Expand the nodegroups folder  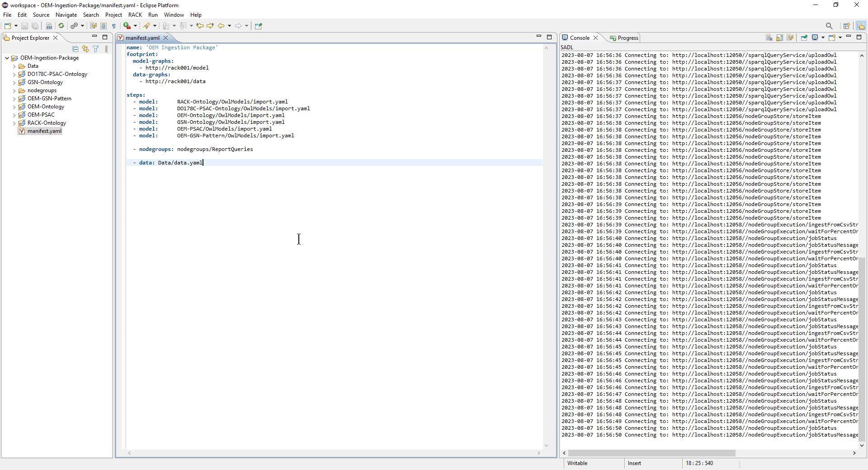point(14,90)
